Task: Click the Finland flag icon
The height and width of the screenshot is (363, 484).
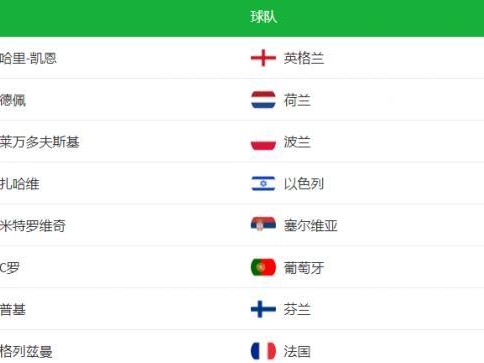Action: pos(263,309)
